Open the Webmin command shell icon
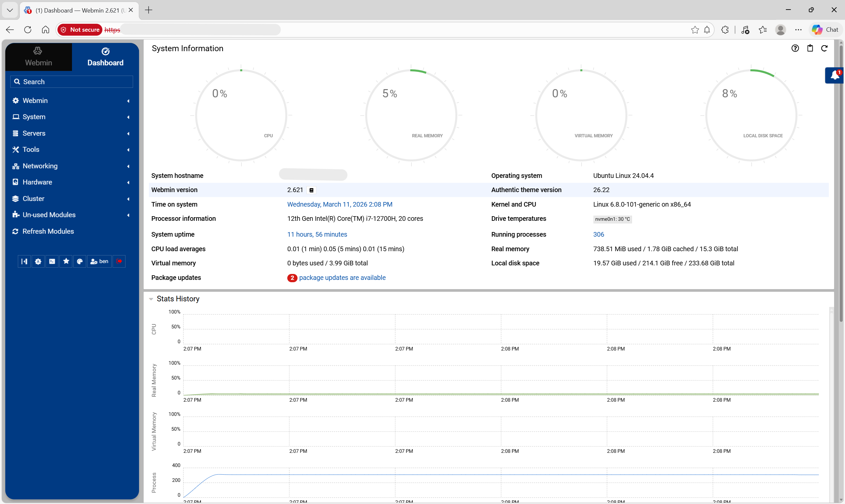 (52, 261)
